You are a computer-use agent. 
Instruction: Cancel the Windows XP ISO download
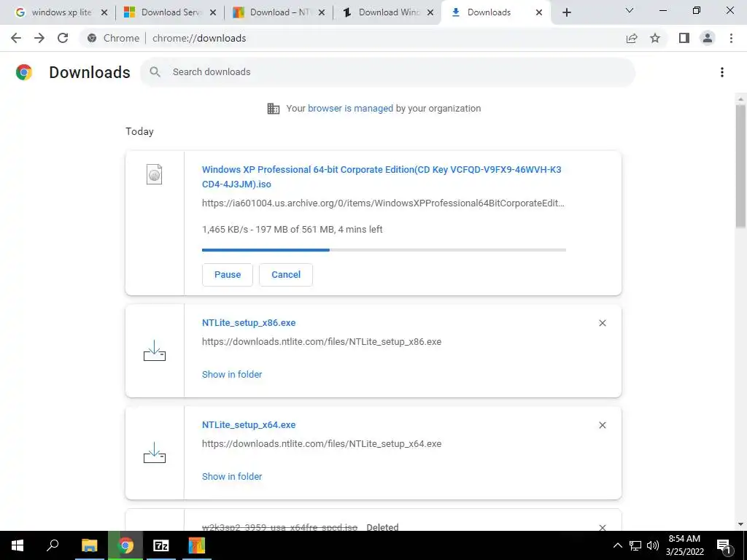click(x=286, y=275)
